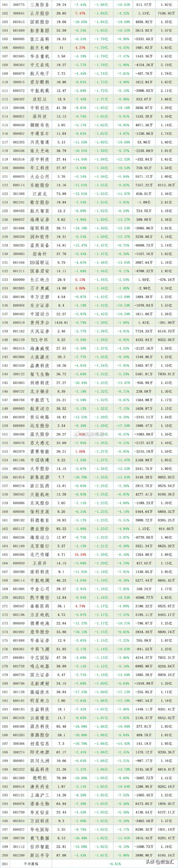Select stock code 300641 in row 102
The image size is (178, 868).
point(19,13)
